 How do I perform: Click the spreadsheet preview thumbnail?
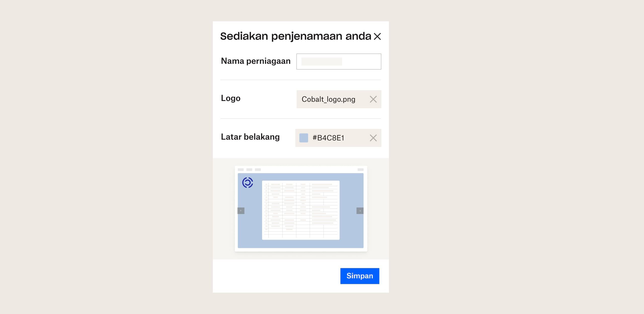pos(301,210)
